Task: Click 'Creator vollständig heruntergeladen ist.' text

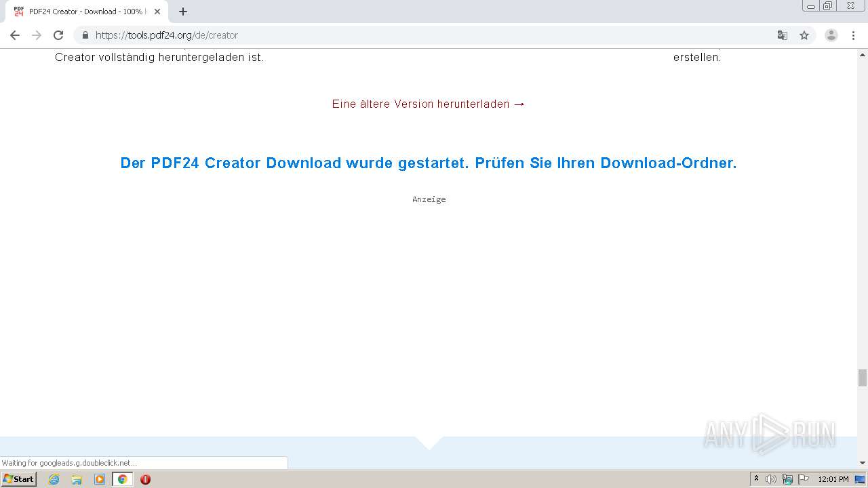Action: point(159,58)
